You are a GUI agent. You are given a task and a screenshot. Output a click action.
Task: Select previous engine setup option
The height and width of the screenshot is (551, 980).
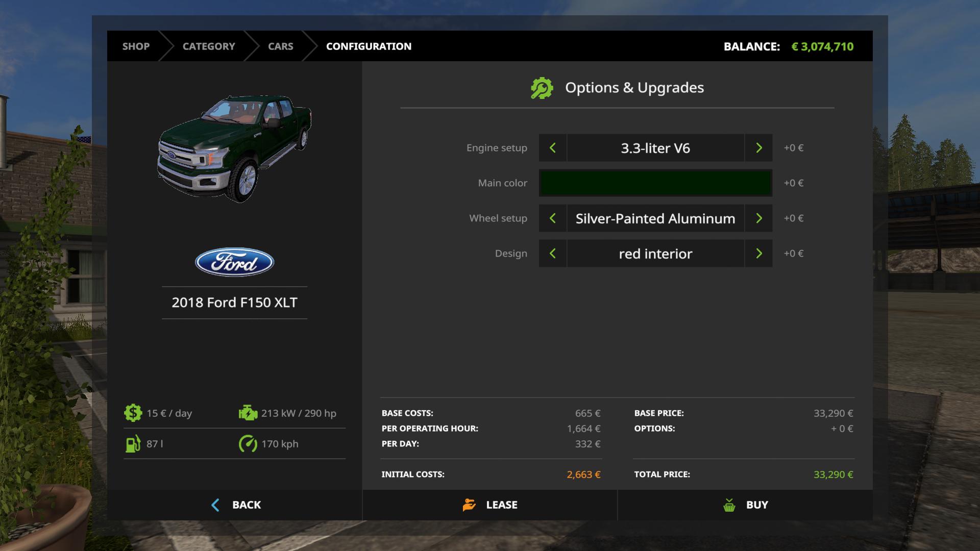pyautogui.click(x=552, y=148)
